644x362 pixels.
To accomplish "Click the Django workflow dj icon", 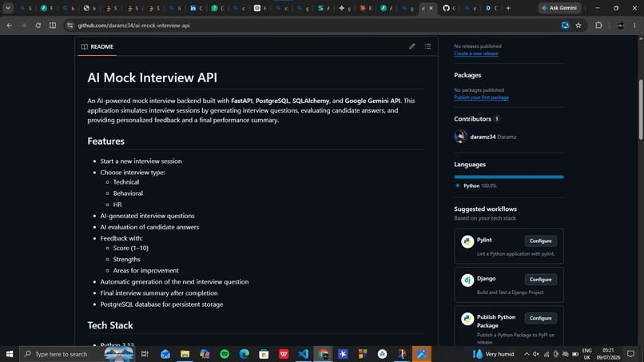I will [x=467, y=280].
